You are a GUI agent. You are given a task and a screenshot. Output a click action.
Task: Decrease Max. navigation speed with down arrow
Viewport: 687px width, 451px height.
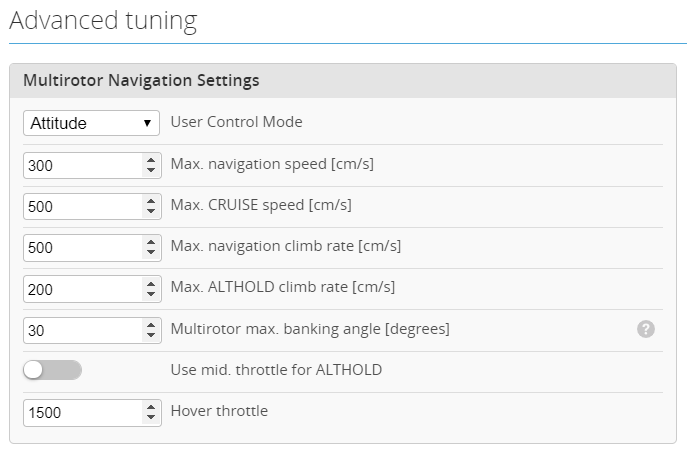(x=151, y=170)
